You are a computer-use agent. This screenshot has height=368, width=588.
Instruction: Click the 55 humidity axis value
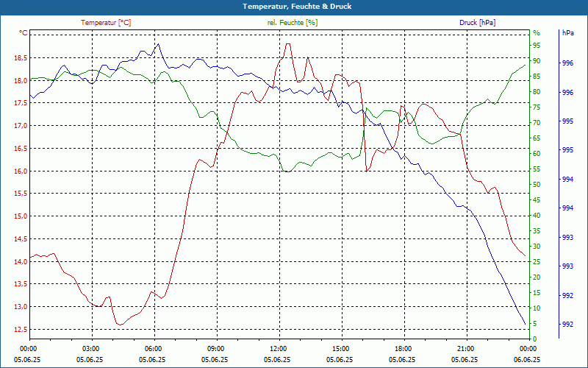click(x=537, y=169)
